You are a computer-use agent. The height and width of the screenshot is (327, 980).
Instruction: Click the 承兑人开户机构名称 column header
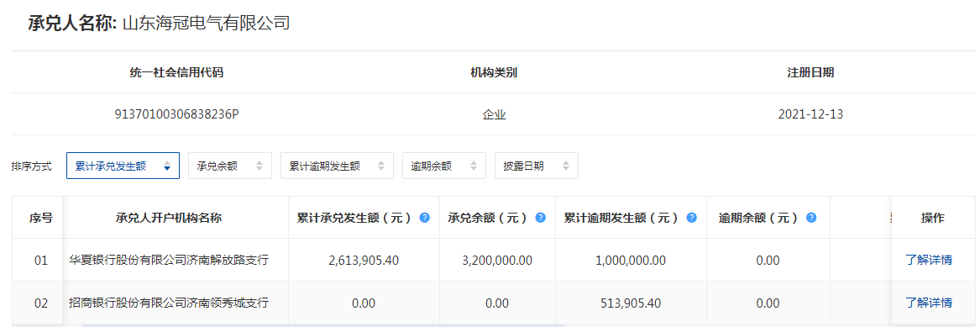pos(169,218)
